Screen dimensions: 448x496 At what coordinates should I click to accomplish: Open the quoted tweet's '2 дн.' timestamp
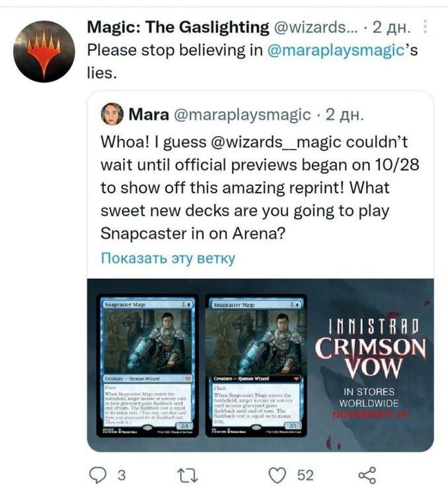[x=345, y=114]
